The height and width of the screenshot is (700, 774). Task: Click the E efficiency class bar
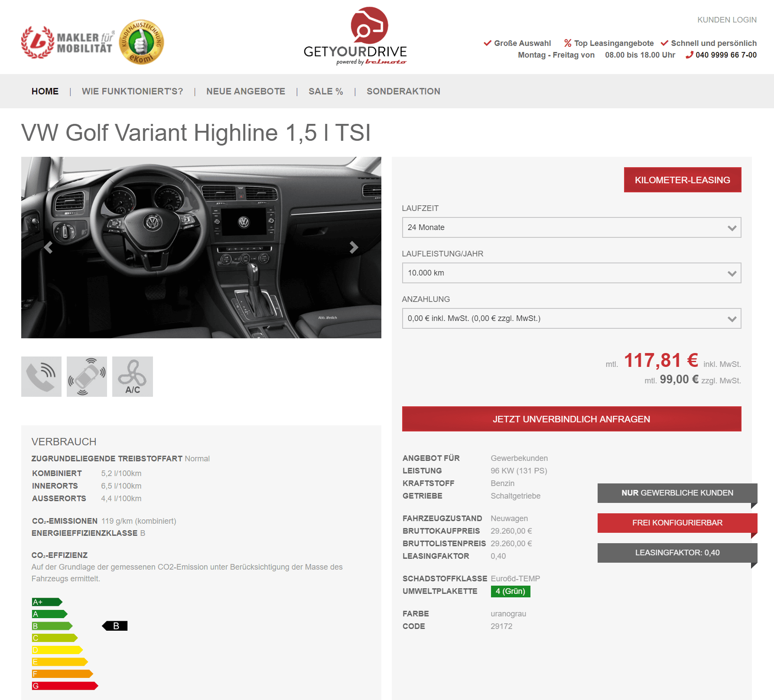[x=60, y=662]
